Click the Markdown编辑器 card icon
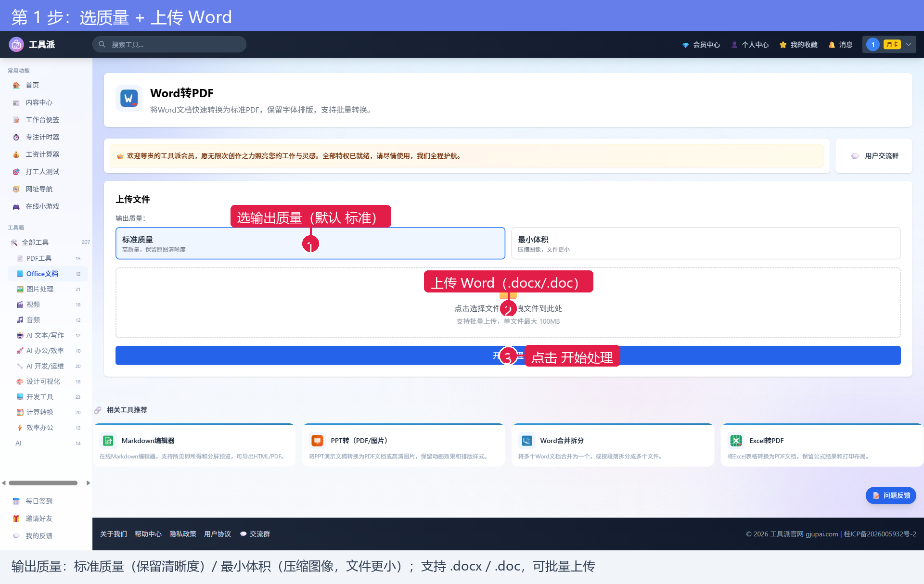The width and height of the screenshot is (924, 584). [108, 441]
